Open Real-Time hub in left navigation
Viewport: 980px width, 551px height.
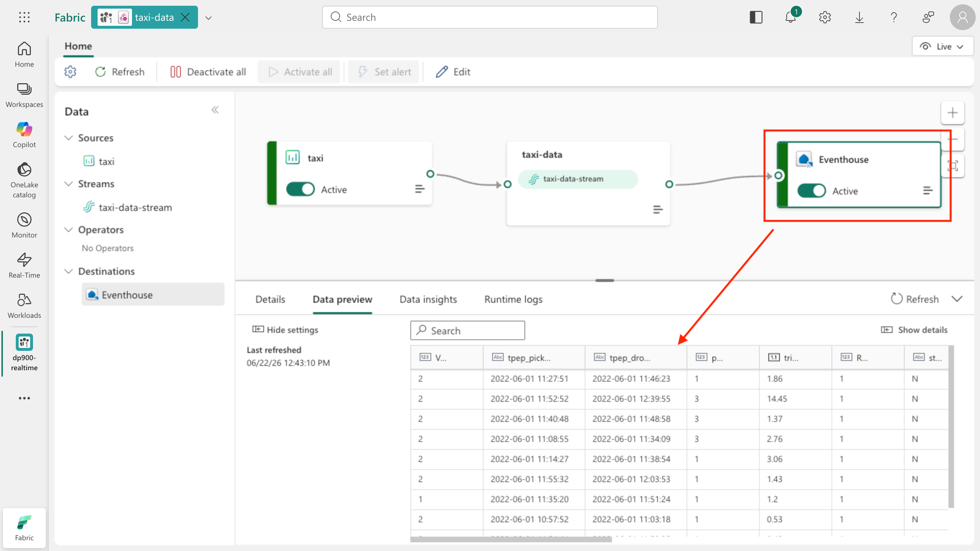24,265
